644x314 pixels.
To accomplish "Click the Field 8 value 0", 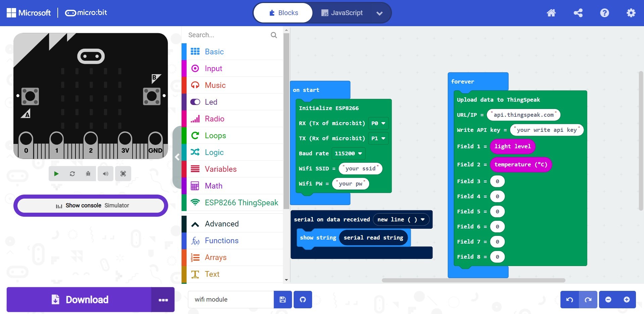I will pos(497,257).
